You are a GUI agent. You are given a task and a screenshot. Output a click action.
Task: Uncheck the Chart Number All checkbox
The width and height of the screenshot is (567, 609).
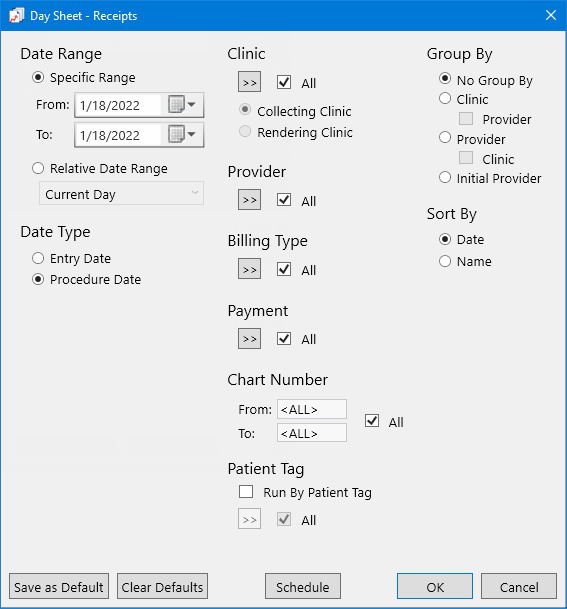pyautogui.click(x=372, y=421)
